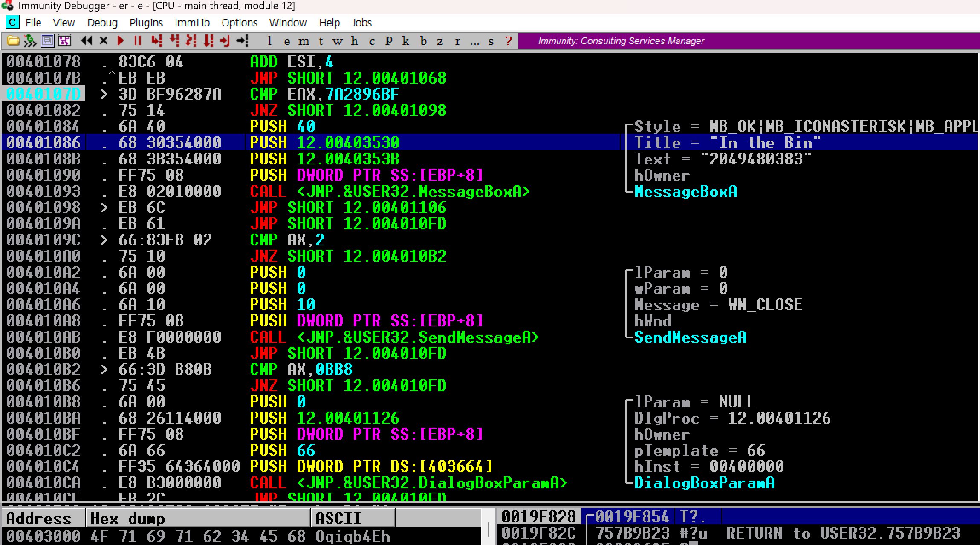Open the Debug menu
980x545 pixels.
102,23
